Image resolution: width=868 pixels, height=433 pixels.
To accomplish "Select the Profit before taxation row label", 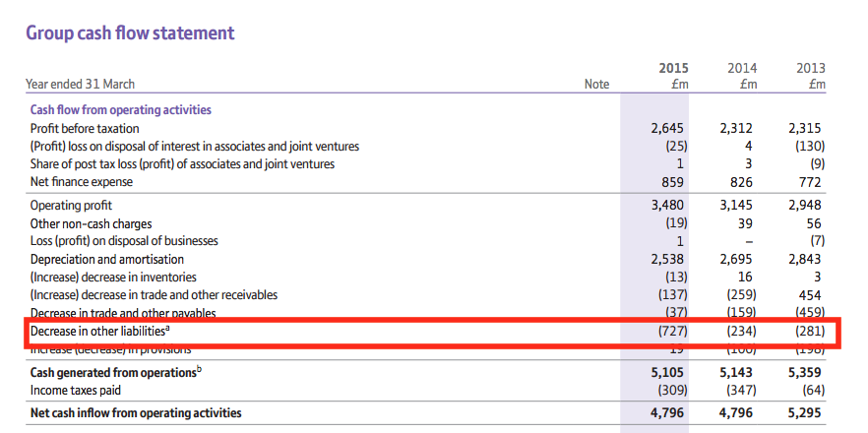I will (85, 128).
